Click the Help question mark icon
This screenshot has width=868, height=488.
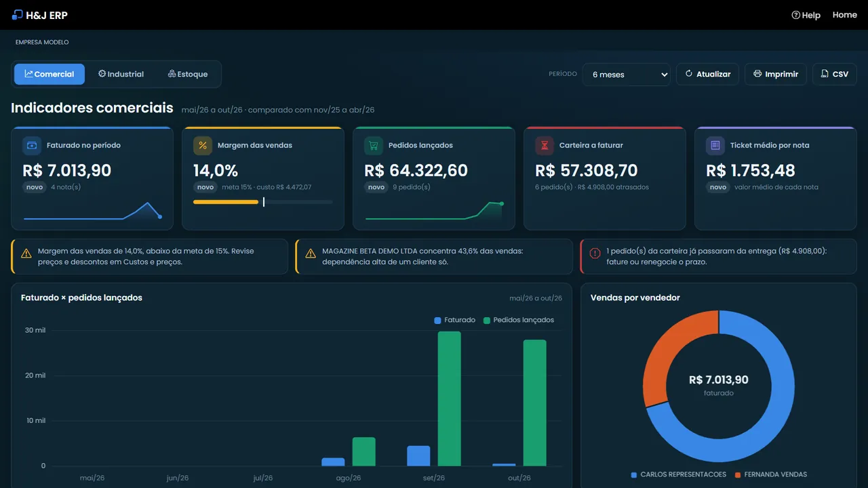click(796, 15)
